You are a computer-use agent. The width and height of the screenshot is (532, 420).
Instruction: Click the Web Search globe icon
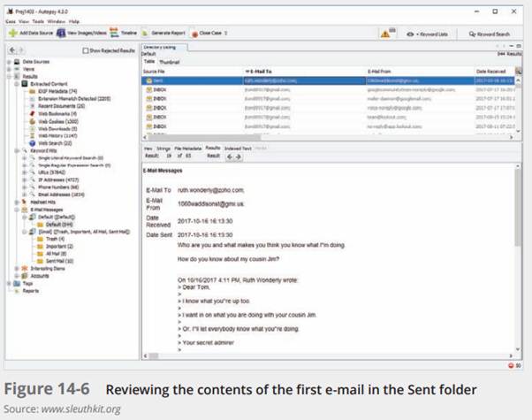click(x=33, y=143)
